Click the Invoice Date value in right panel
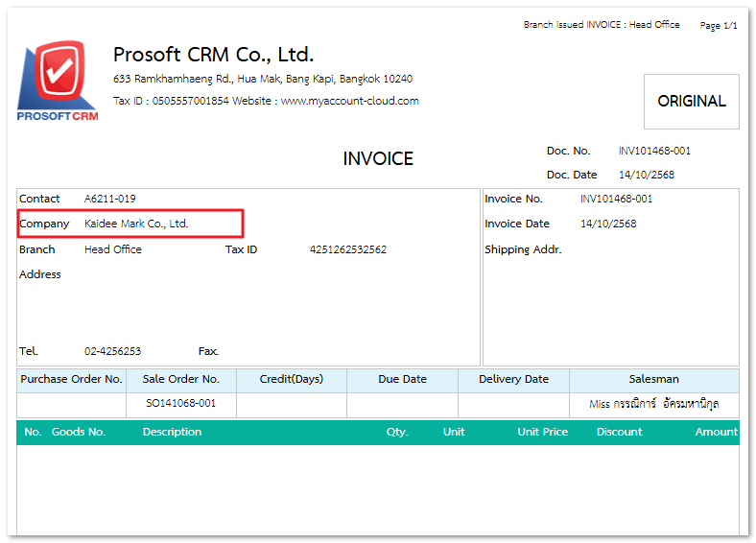Viewport: 756px width, 543px height. pos(608,224)
